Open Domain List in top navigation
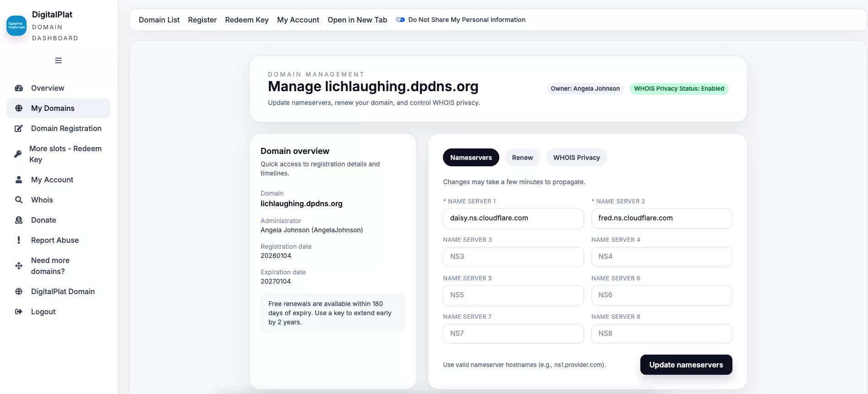This screenshot has height=394, width=868. tap(159, 20)
